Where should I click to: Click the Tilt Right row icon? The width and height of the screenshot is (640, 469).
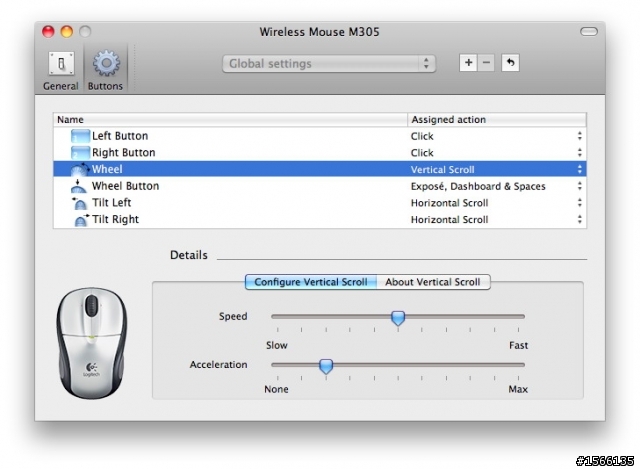tap(81, 220)
